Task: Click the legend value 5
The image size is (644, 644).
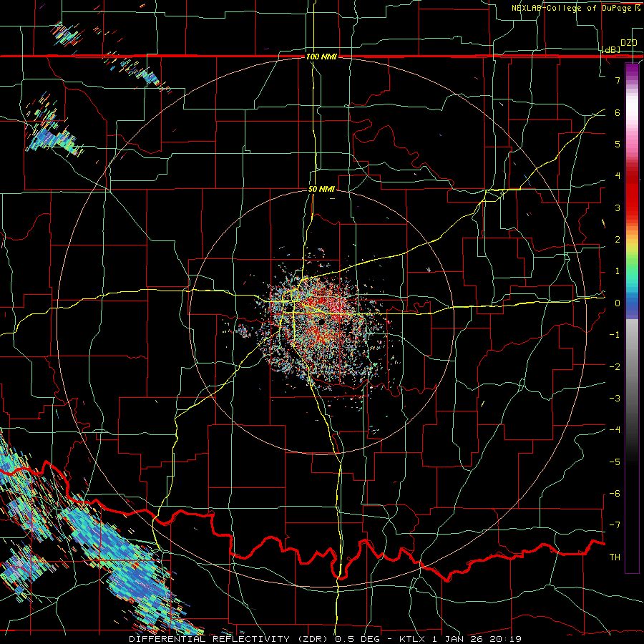Action: tap(618, 144)
